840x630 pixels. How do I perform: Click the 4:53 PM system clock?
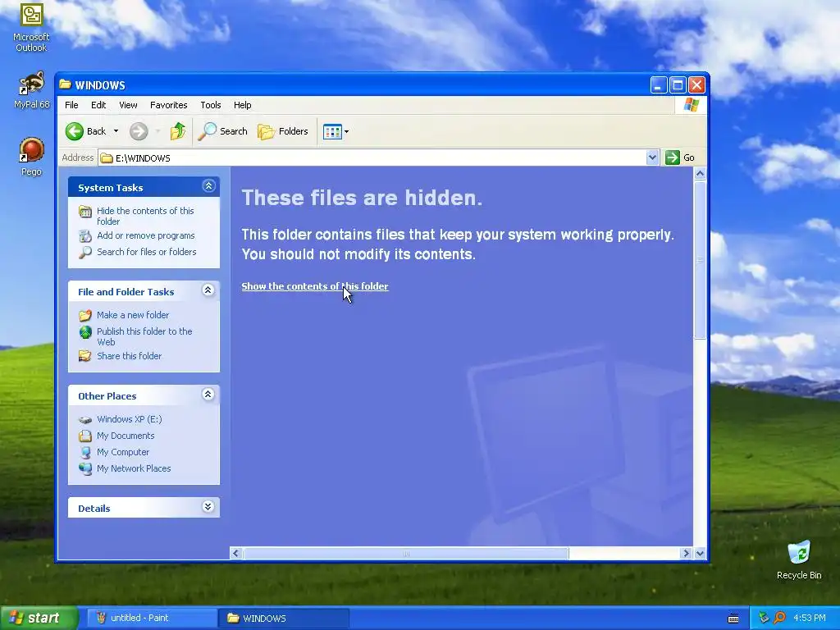pyautogui.click(x=810, y=619)
